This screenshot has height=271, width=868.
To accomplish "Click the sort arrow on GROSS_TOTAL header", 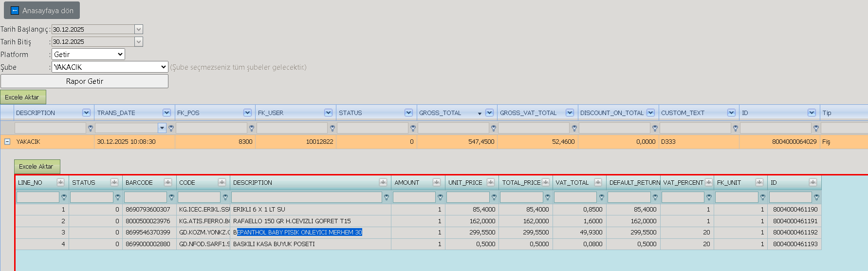I will tap(480, 114).
